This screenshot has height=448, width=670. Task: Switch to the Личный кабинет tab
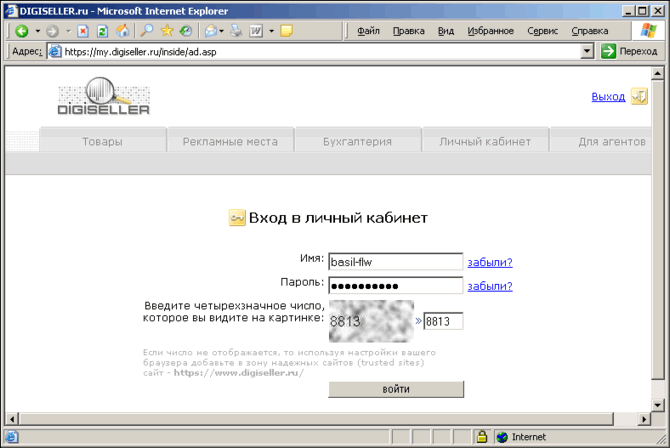click(485, 141)
